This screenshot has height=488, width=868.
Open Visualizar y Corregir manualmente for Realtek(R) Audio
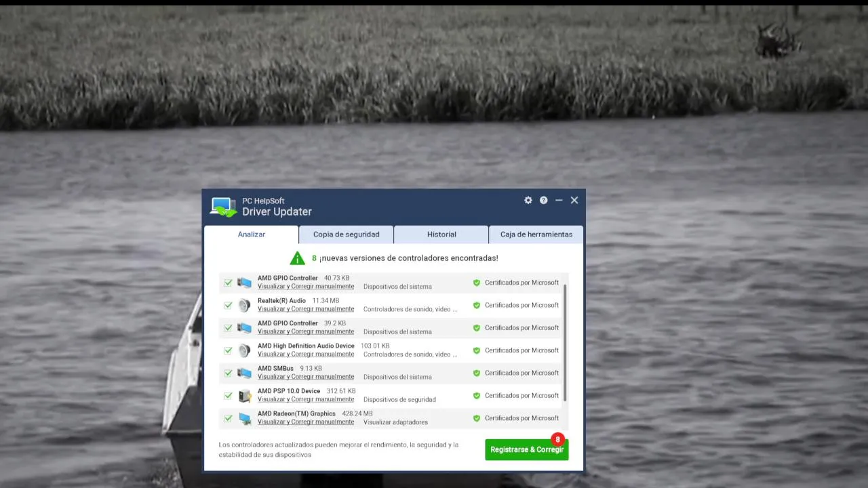point(306,309)
